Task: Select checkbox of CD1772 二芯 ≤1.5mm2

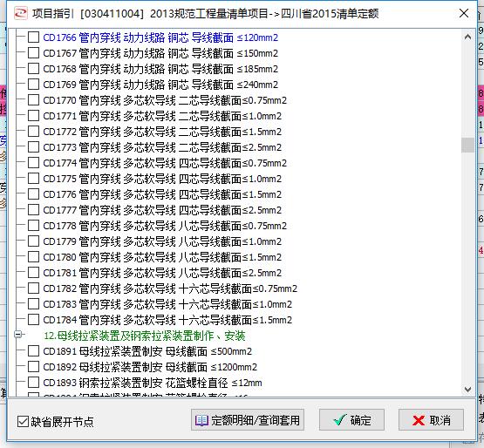Action: [x=33, y=131]
